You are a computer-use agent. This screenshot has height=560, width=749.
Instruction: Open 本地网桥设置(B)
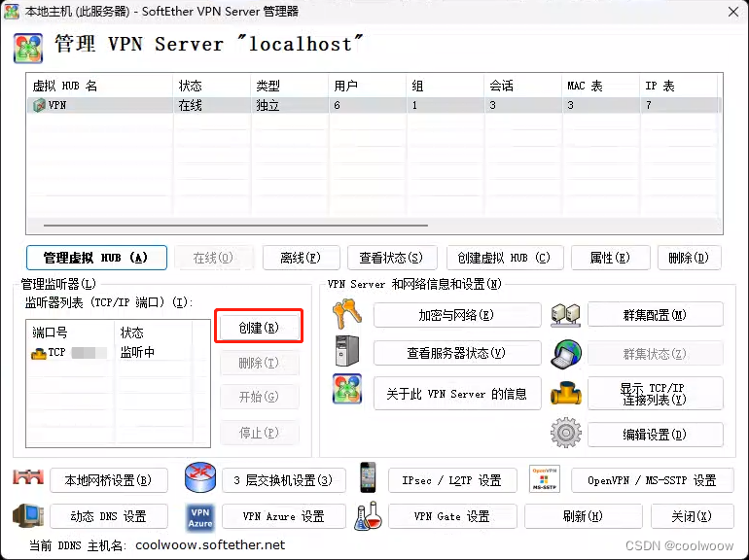[x=109, y=480]
